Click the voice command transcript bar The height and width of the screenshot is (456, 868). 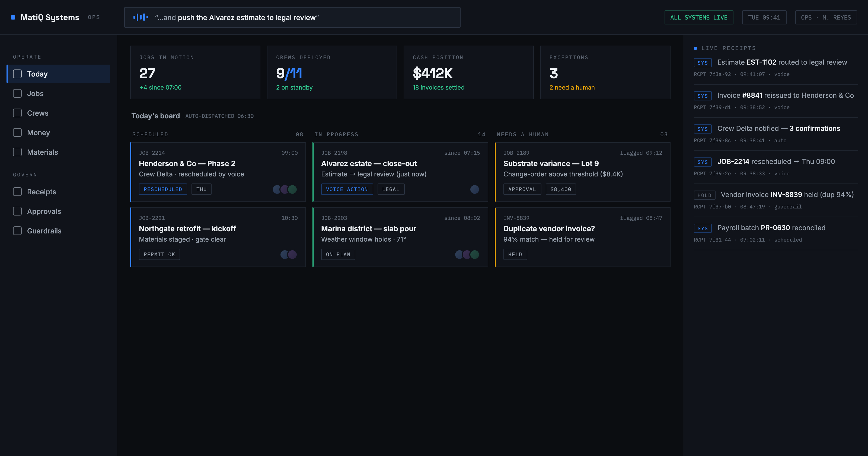(x=292, y=17)
